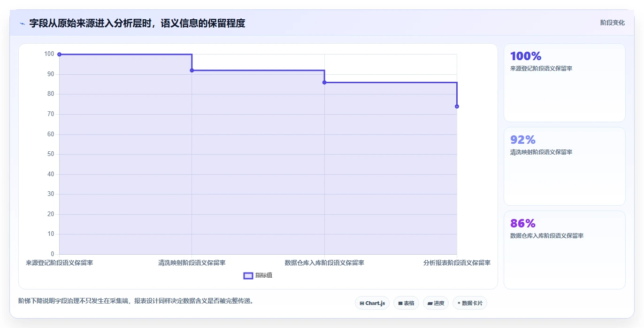This screenshot has width=644, height=328.
Task: Click card label 数据仓库入库阶段语义保留率
Action: pyautogui.click(x=547, y=236)
